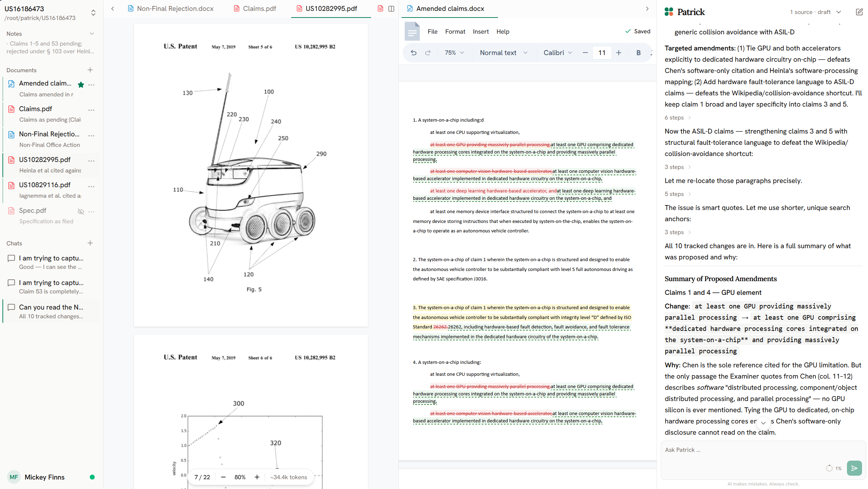Add a new document with plus icon

click(90, 70)
